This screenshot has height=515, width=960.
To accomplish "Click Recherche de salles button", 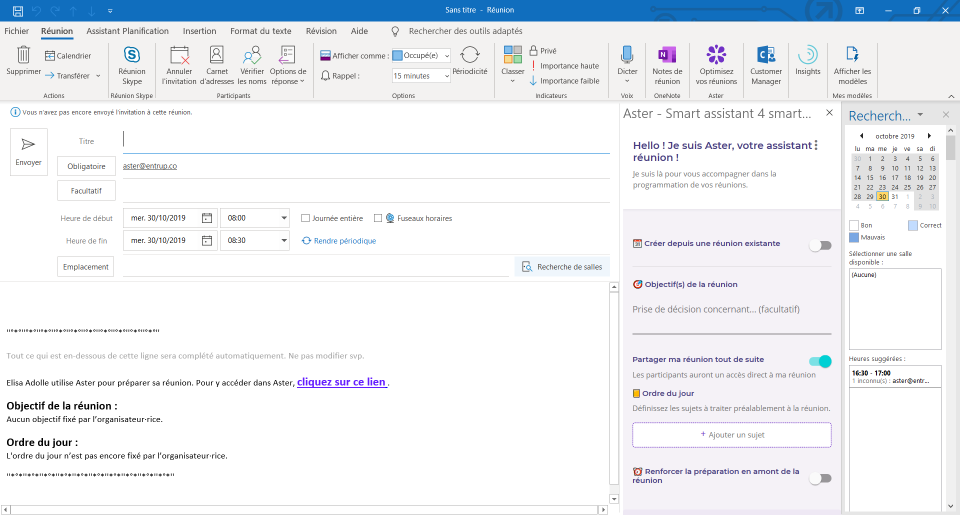I will (562, 267).
